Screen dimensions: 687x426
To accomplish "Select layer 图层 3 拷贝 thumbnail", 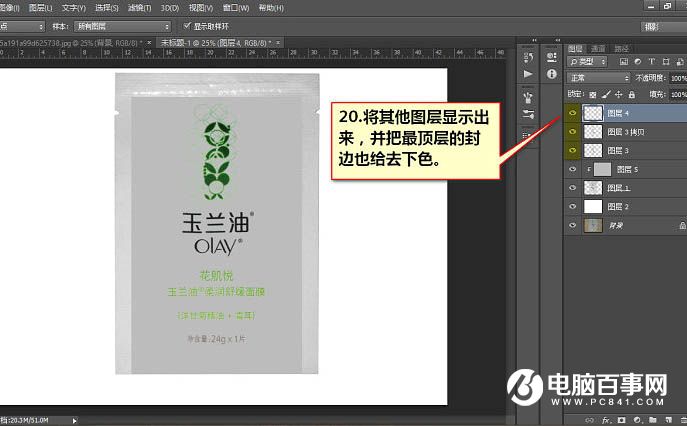I will [x=593, y=131].
